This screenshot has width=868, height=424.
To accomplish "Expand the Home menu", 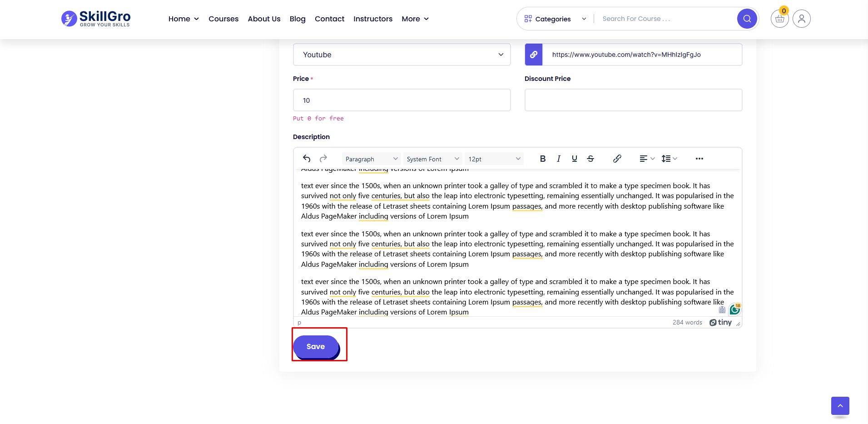I will (x=184, y=19).
